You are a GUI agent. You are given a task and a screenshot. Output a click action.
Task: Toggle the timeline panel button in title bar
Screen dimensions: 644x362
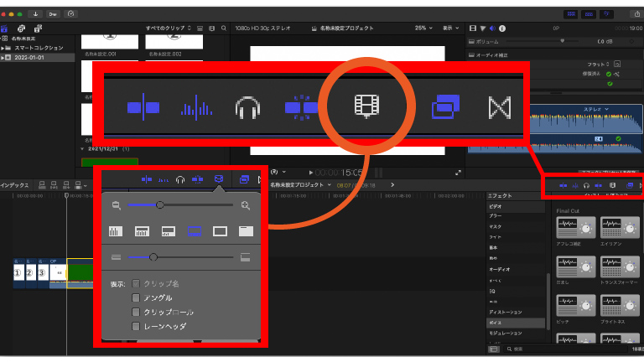pos(589,14)
